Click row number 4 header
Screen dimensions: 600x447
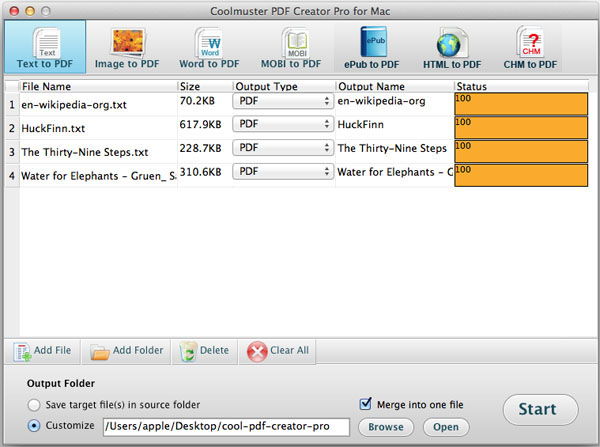[x=12, y=176]
